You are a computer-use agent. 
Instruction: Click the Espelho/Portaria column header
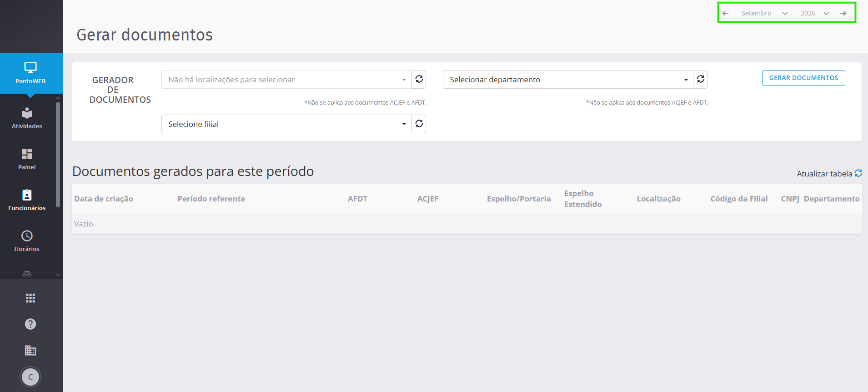point(519,199)
